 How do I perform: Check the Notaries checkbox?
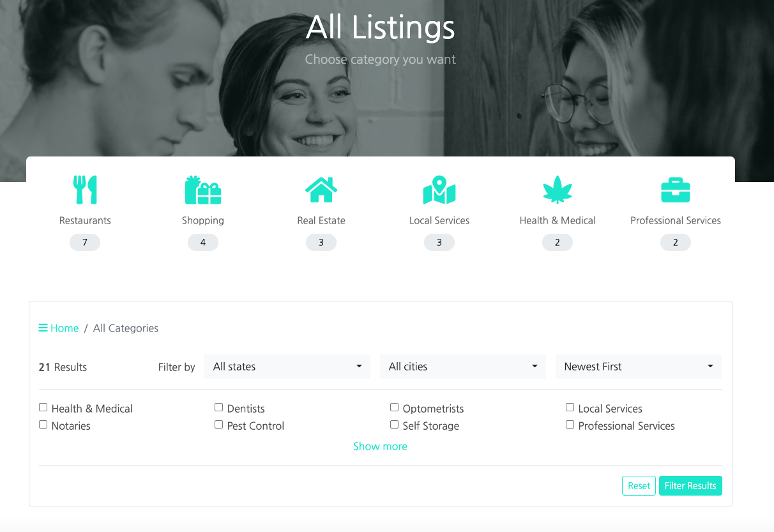43,425
